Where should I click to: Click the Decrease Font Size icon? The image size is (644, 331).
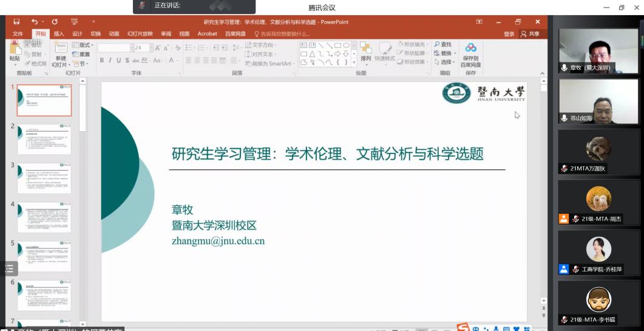coord(166,48)
